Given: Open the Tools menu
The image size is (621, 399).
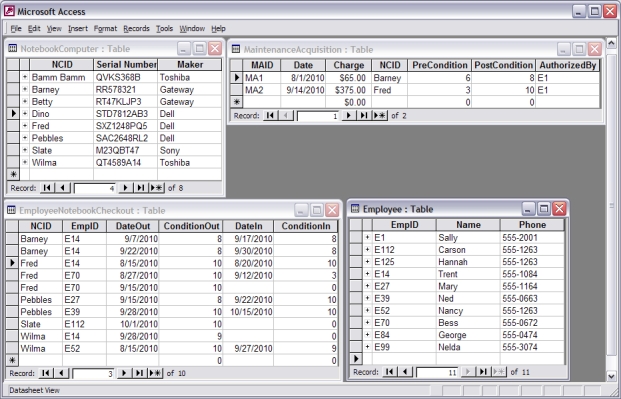Looking at the screenshot, I should (x=164, y=29).
